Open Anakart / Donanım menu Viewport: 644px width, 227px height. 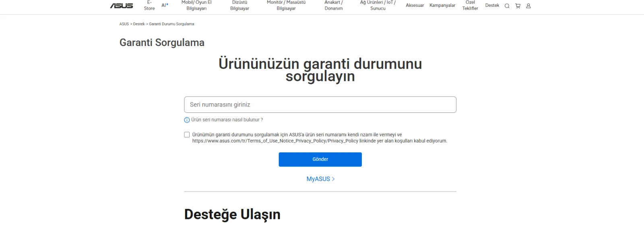(x=334, y=5)
